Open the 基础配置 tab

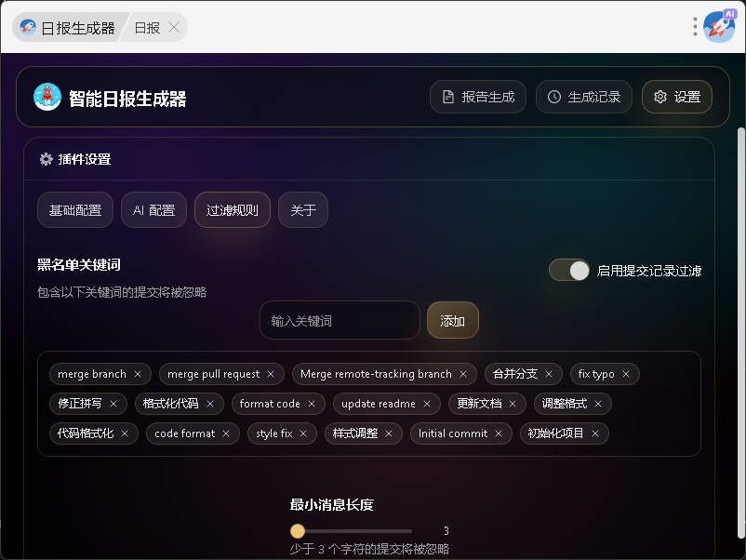pos(75,210)
